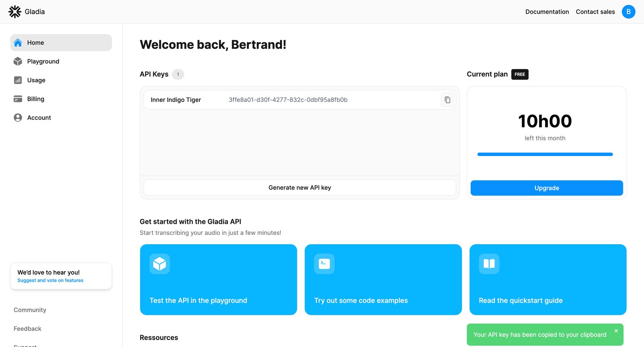Click the terminal icon on code examples card

(325, 264)
